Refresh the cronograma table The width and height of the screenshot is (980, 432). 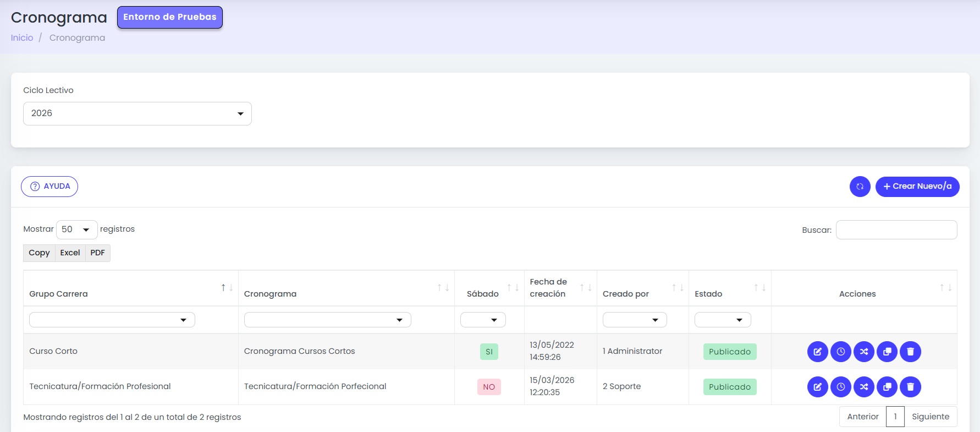click(x=860, y=187)
